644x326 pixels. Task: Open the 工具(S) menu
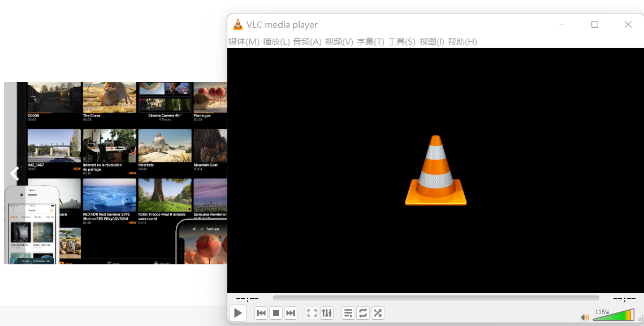401,41
